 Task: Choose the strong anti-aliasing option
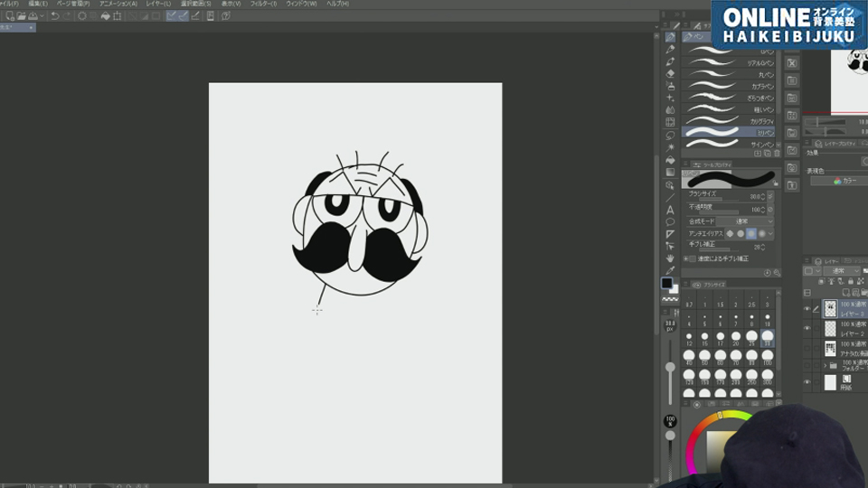(x=762, y=233)
